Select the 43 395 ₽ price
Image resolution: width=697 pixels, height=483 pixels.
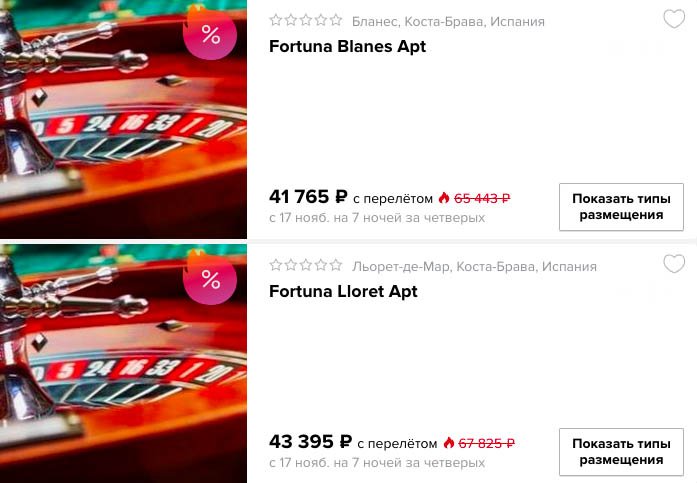pyautogui.click(x=310, y=442)
